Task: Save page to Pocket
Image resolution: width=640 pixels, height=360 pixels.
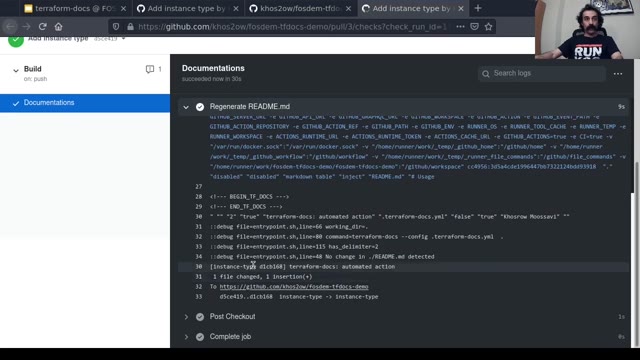Action: click(474, 27)
